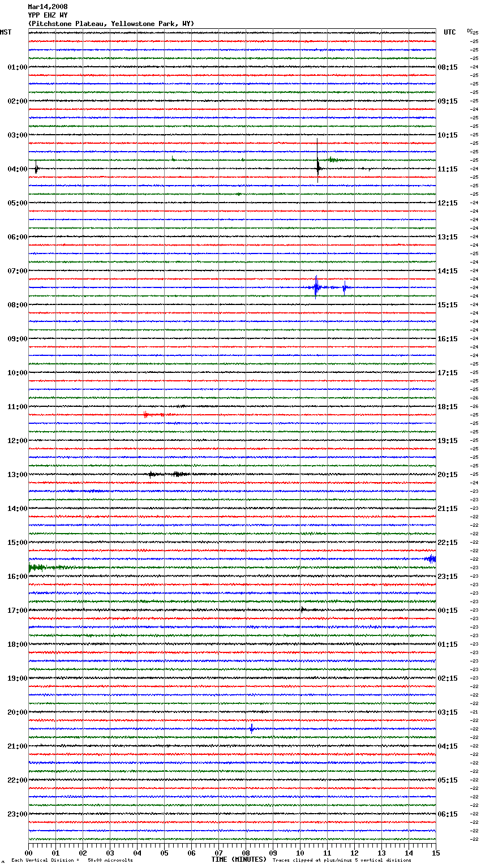Click the TIME (MINUTES) axis title
Viewport: 481px width, 868px height.
[x=239, y=860]
